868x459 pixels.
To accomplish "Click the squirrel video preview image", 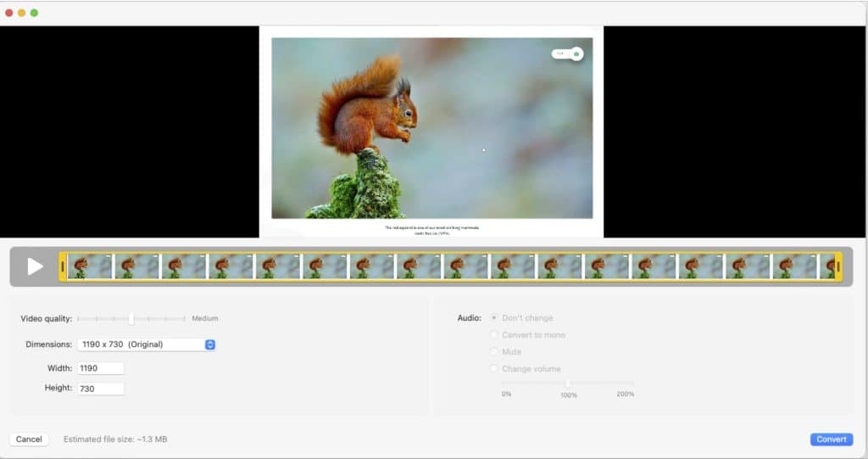I will coord(431,128).
